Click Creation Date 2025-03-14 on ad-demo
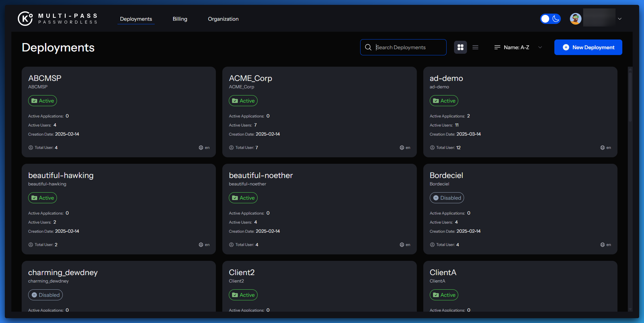 [x=455, y=134]
